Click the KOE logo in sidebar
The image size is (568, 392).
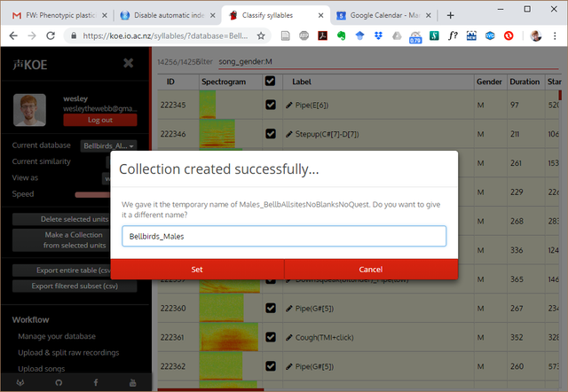30,65
